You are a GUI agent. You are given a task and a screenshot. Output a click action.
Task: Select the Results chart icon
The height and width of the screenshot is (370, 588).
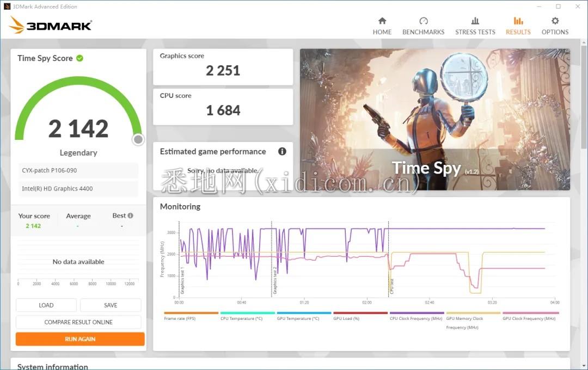point(518,21)
